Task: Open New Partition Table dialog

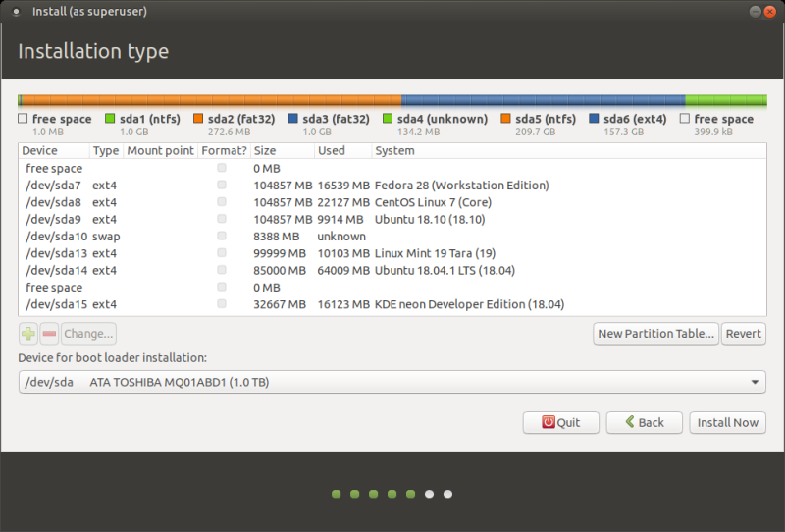Action: pyautogui.click(x=655, y=334)
